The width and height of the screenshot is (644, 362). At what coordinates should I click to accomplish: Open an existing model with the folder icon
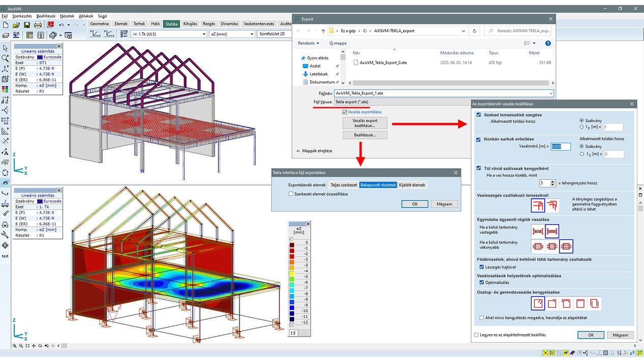point(16,24)
